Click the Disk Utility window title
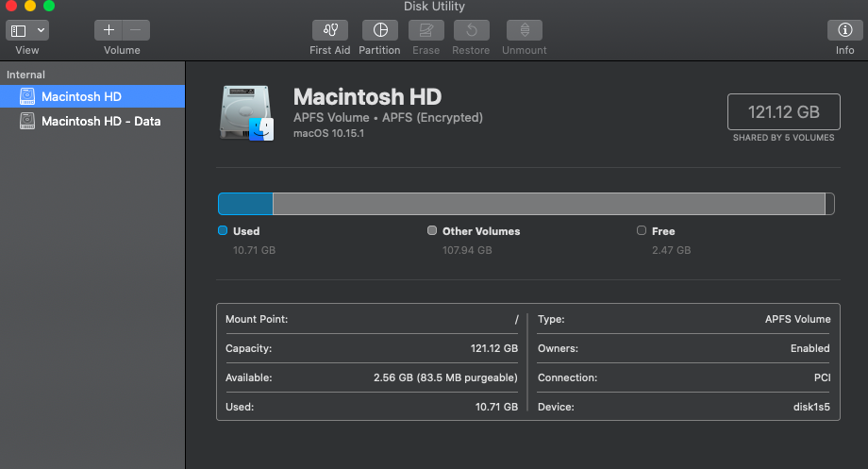 (434, 7)
